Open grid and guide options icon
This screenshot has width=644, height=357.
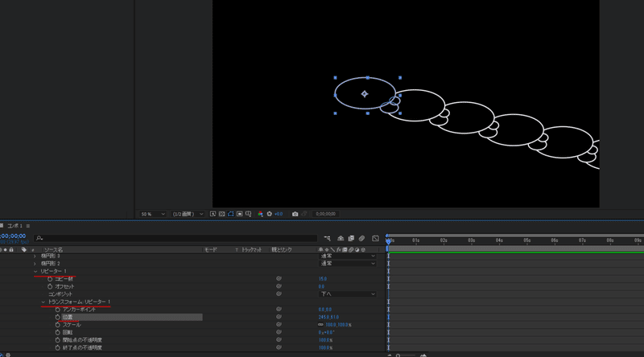(x=249, y=214)
